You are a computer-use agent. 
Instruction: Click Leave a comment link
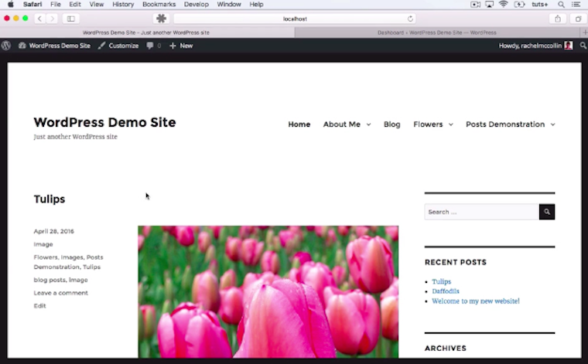61,293
